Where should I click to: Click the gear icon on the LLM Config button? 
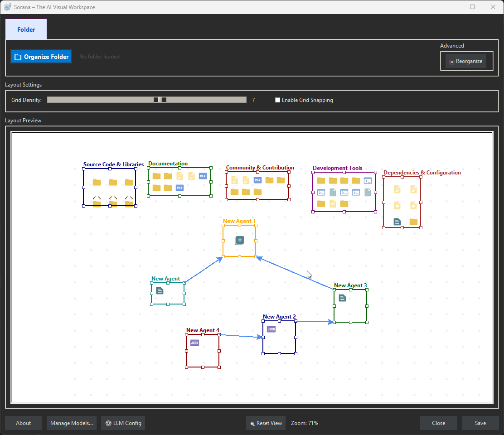108,423
